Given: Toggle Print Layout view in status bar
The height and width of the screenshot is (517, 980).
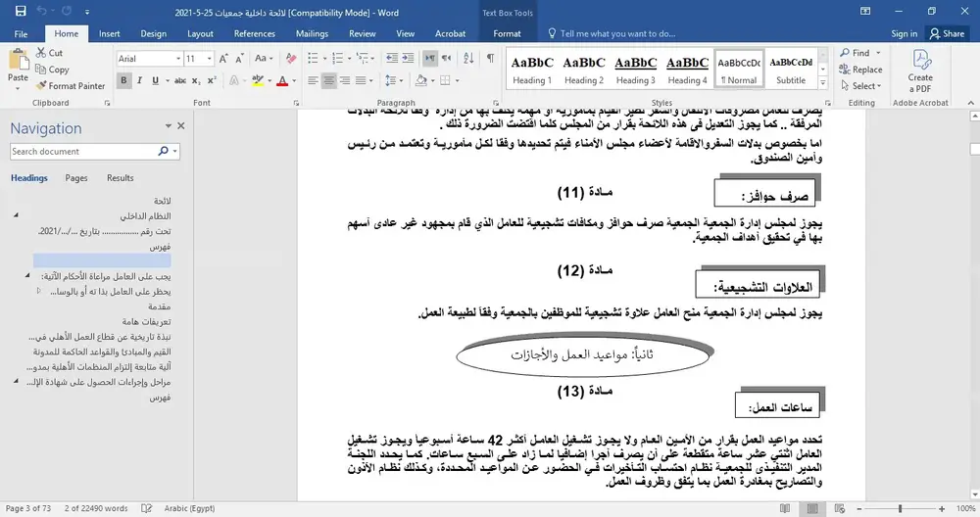Looking at the screenshot, I should tap(812, 508).
